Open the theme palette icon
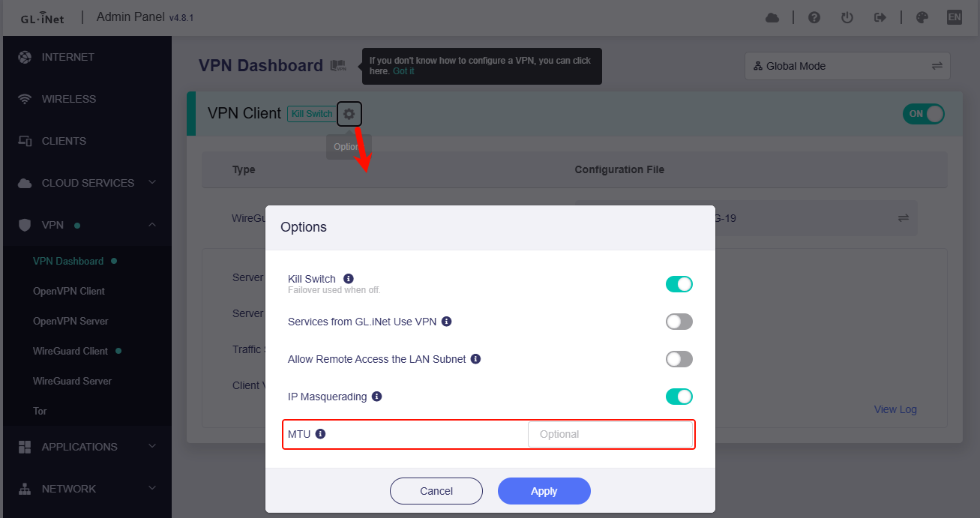 click(922, 17)
